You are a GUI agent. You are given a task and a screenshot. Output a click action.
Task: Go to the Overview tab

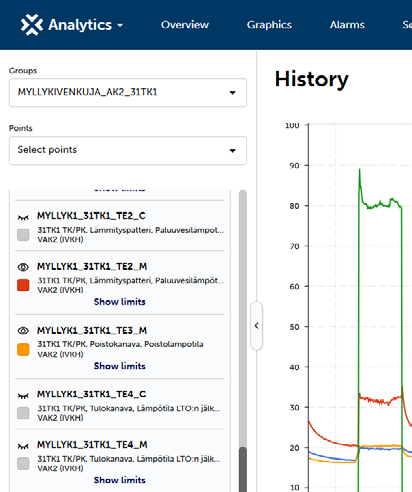pyautogui.click(x=185, y=25)
